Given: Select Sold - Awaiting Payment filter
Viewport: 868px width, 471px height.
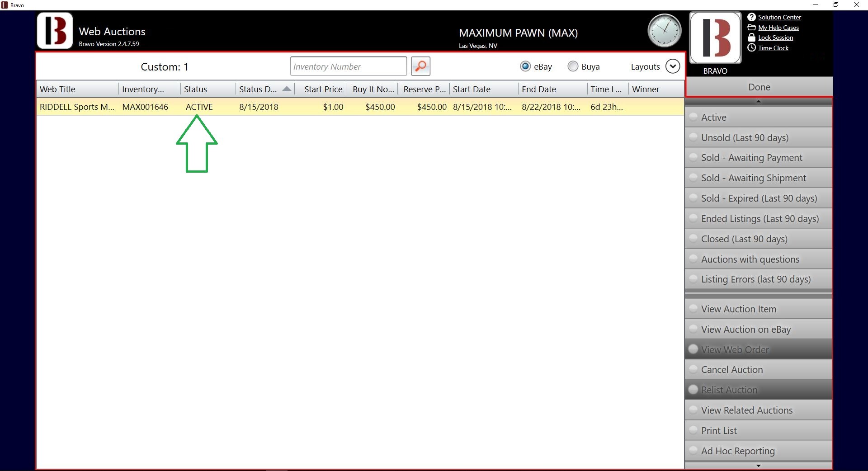Looking at the screenshot, I should (759, 158).
